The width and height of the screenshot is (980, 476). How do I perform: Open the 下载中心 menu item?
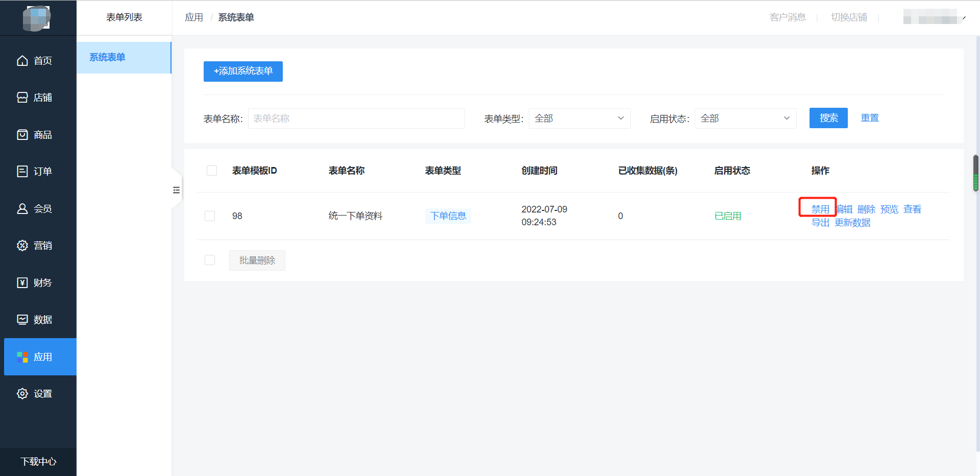pyautogui.click(x=38, y=462)
